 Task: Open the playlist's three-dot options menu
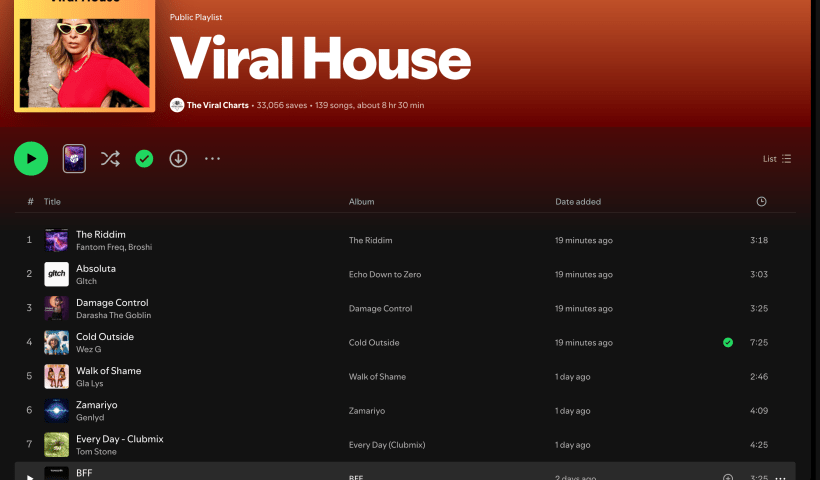pos(212,158)
